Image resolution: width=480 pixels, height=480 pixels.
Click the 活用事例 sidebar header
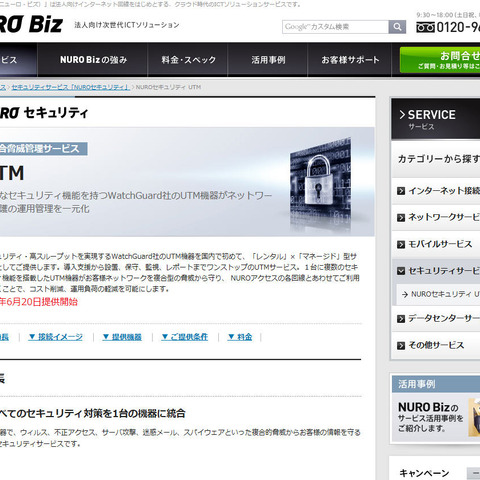(436, 384)
